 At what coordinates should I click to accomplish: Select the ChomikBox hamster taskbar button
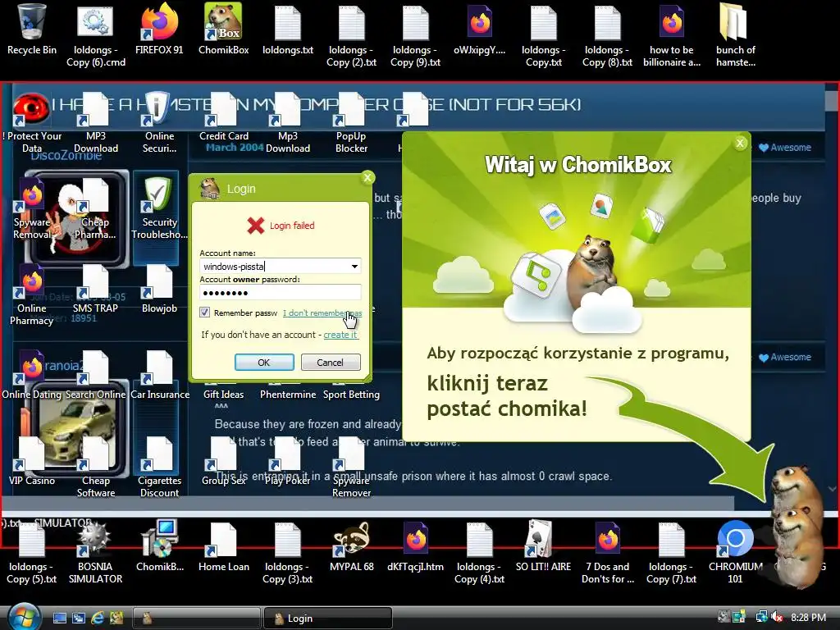coord(197,619)
